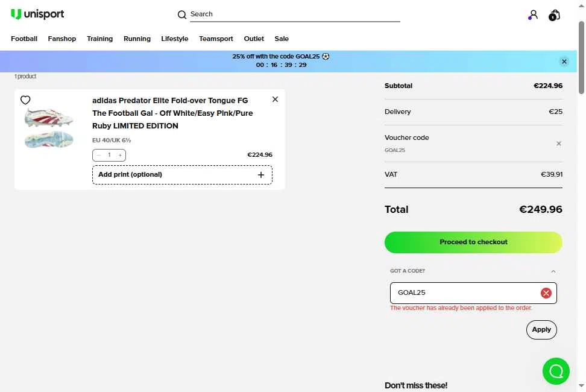Open the Running menu
The image size is (586, 392).
click(137, 39)
